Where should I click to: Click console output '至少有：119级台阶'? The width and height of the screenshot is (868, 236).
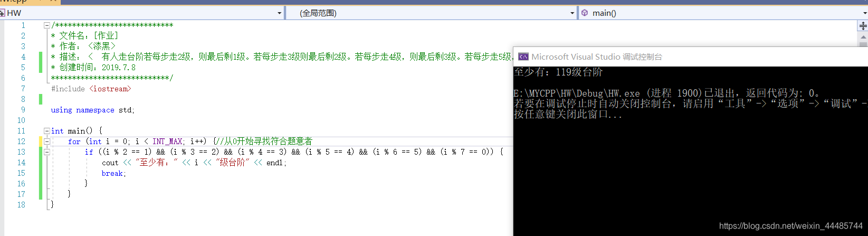558,72
